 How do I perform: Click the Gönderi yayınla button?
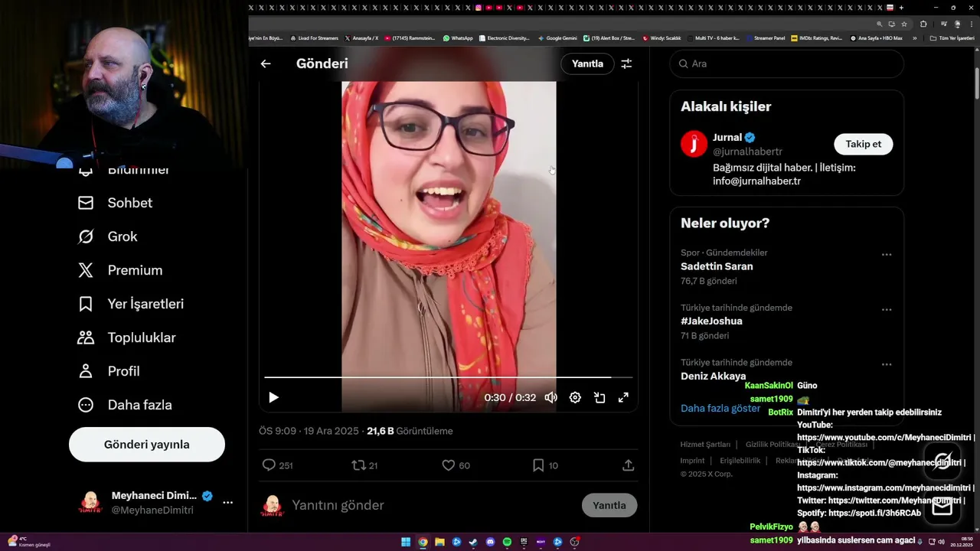147,445
